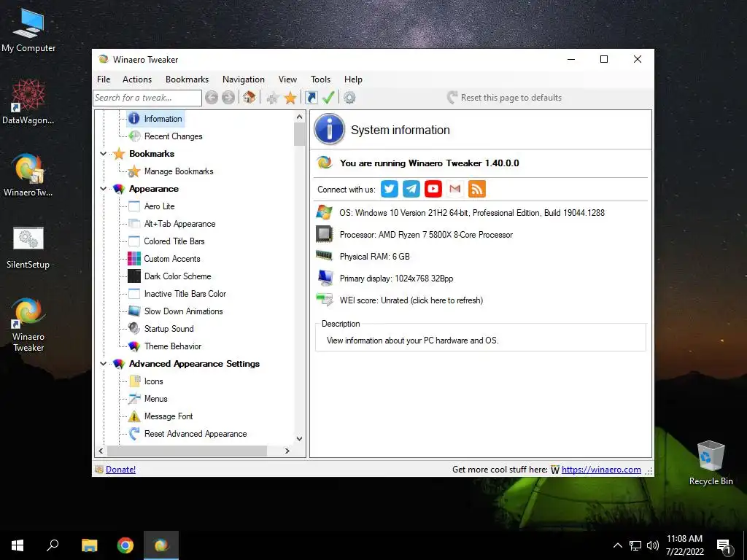Click the create shortcut arrow toolbar icon
The height and width of the screenshot is (560, 747).
pos(311,98)
